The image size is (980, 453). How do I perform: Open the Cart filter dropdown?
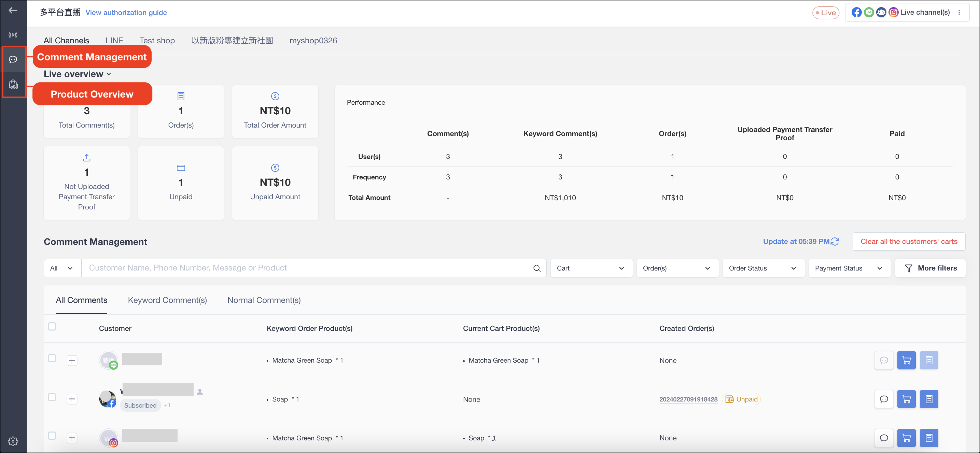tap(591, 268)
